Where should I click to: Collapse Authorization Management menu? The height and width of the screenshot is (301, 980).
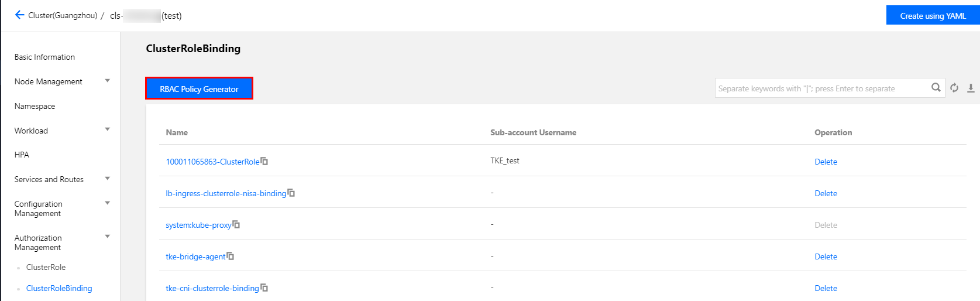[107, 237]
